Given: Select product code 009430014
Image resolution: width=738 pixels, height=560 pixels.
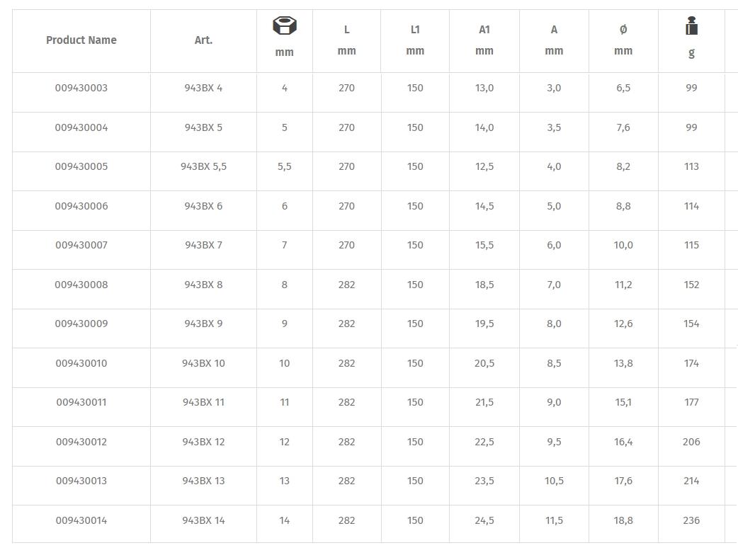Looking at the screenshot, I should coord(81,520).
